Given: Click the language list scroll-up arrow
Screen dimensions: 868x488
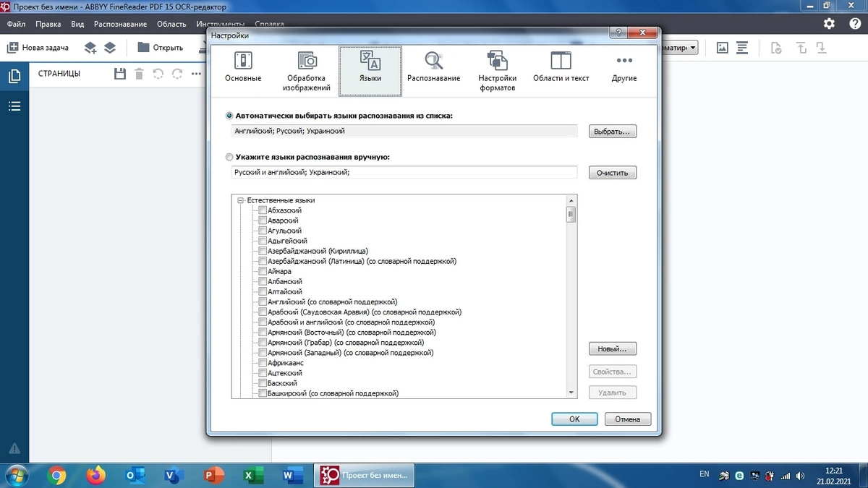Looking at the screenshot, I should (571, 200).
